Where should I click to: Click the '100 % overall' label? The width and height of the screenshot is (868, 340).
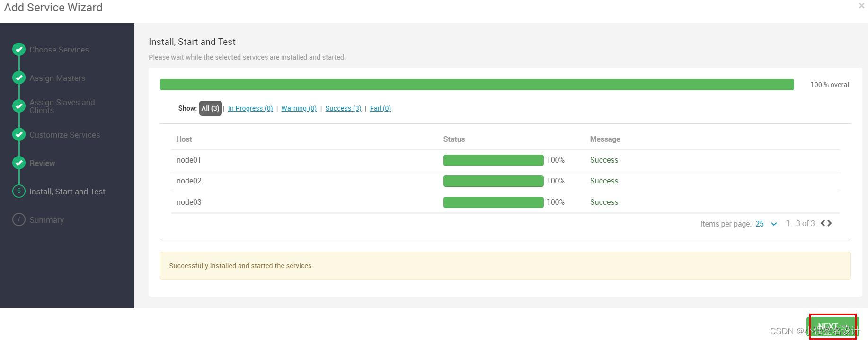point(831,85)
